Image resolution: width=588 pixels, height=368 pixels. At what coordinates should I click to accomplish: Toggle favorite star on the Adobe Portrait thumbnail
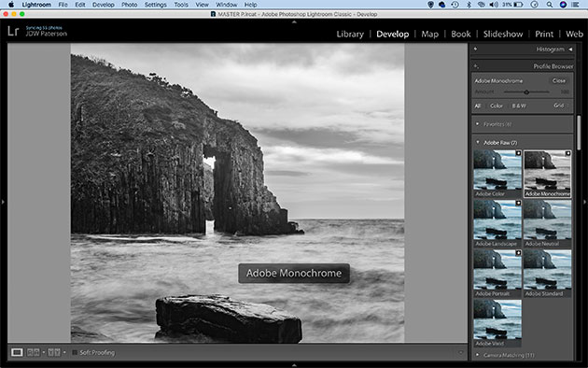[518, 253]
